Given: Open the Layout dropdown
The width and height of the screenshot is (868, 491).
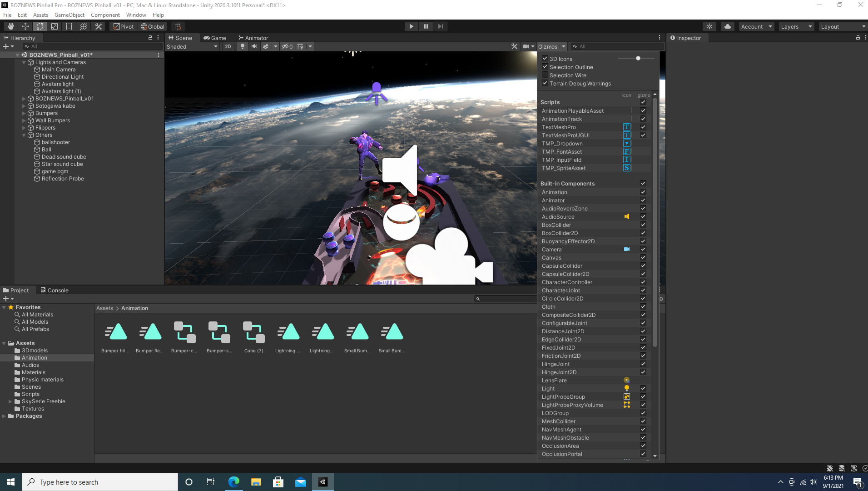Looking at the screenshot, I should point(843,27).
